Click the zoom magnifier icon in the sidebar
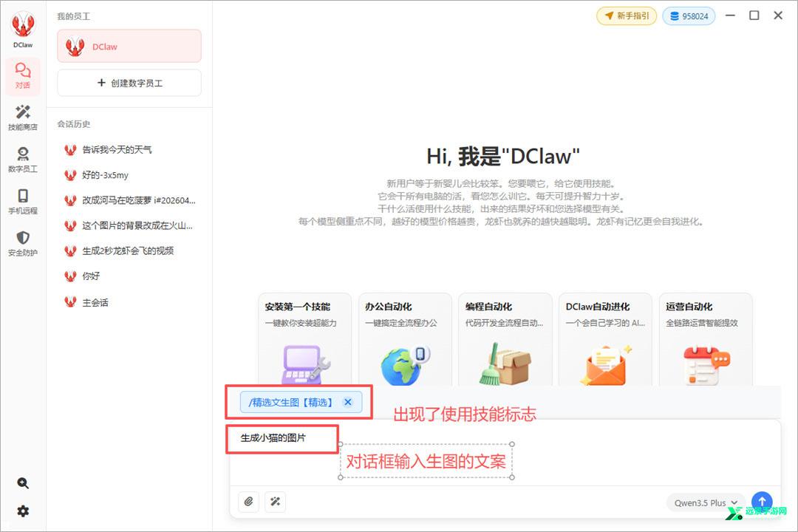 click(x=23, y=482)
